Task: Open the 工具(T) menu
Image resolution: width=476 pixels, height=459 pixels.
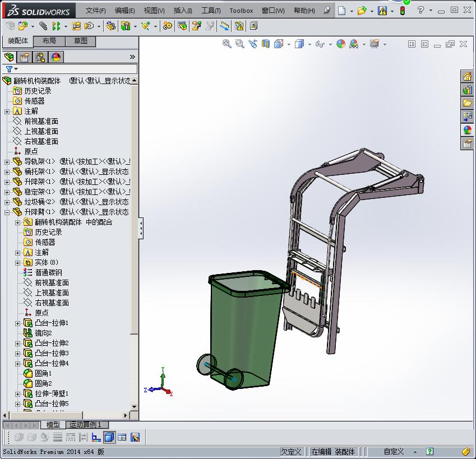Action: click(211, 11)
